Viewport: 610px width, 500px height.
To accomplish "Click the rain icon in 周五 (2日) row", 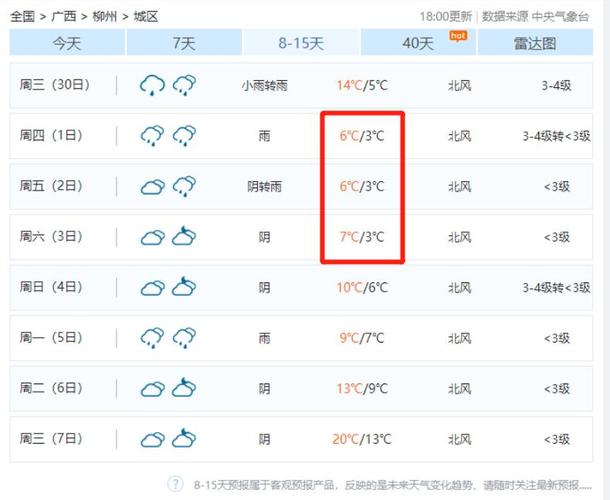I will coord(184,186).
